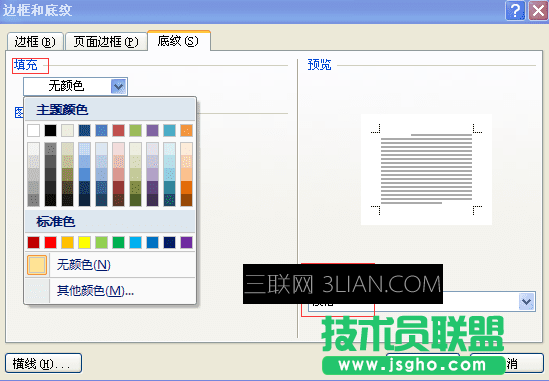549x381 pixels.
Task: Select blue standard color swatch
Action: tap(152, 242)
